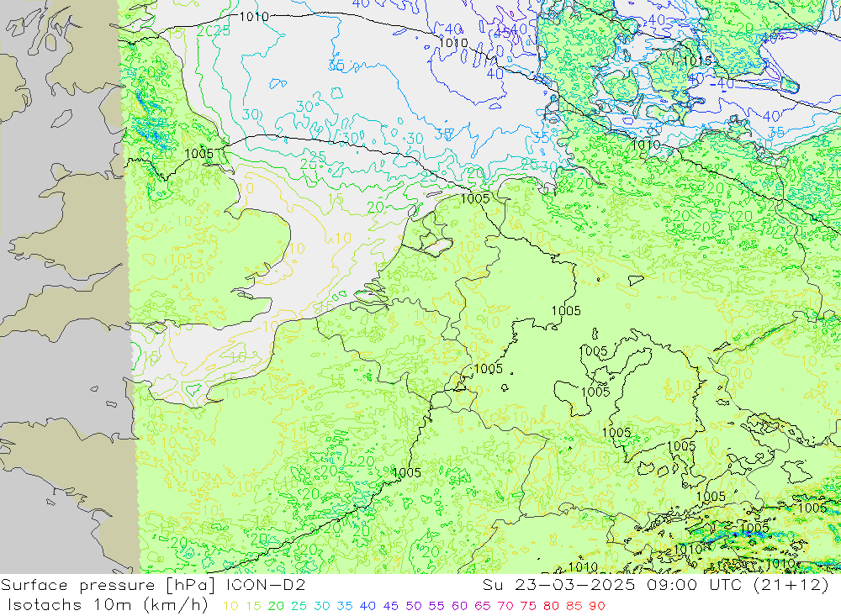
Task: Click the "Su 23-03-2025" date text
Action: 561,585
